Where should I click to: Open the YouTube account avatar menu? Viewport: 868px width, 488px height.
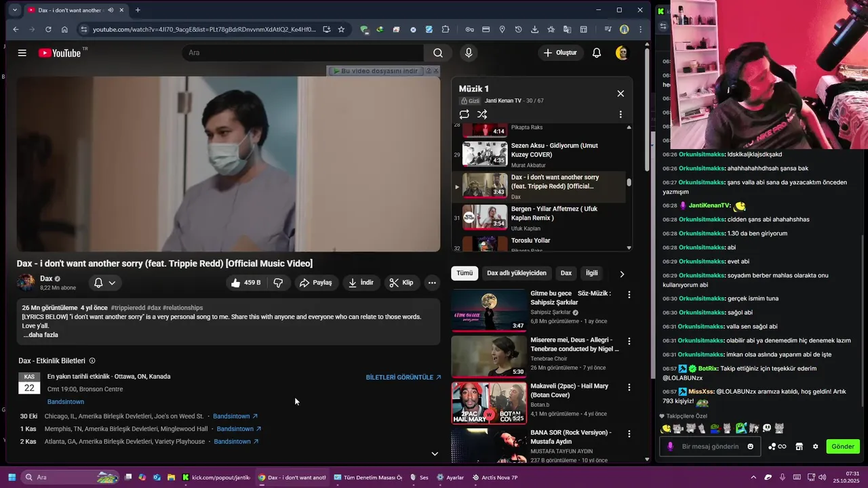coord(622,53)
